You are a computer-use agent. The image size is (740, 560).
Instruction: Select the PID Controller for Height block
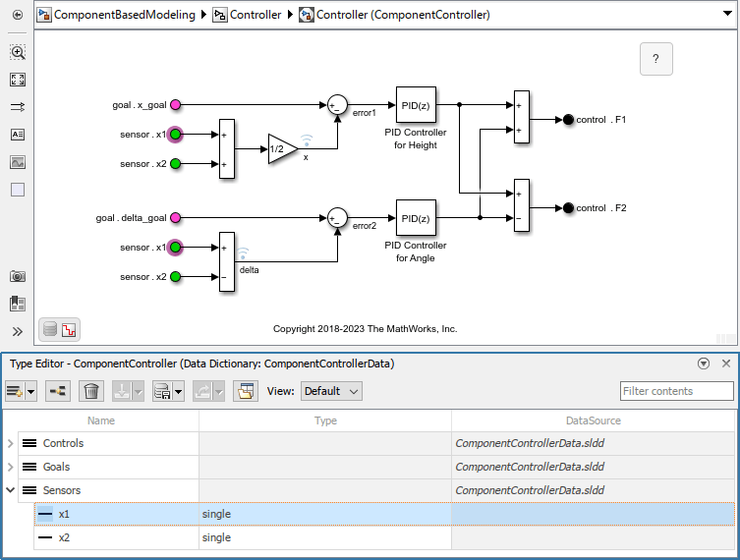tap(416, 105)
